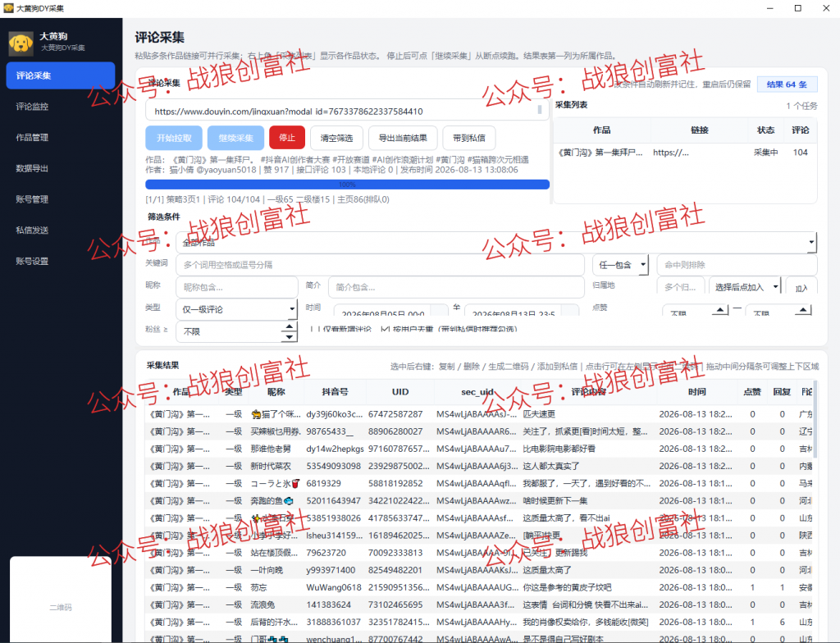Open the 任一包含 keyword match dropdown
The image size is (840, 643).
coord(620,265)
